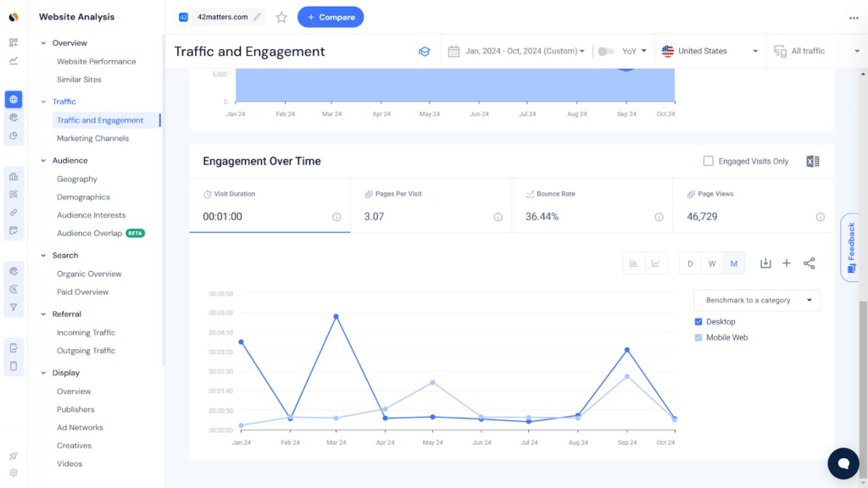This screenshot has width=868, height=488.
Task: Select the Pages Per Visit tab
Action: point(431,206)
